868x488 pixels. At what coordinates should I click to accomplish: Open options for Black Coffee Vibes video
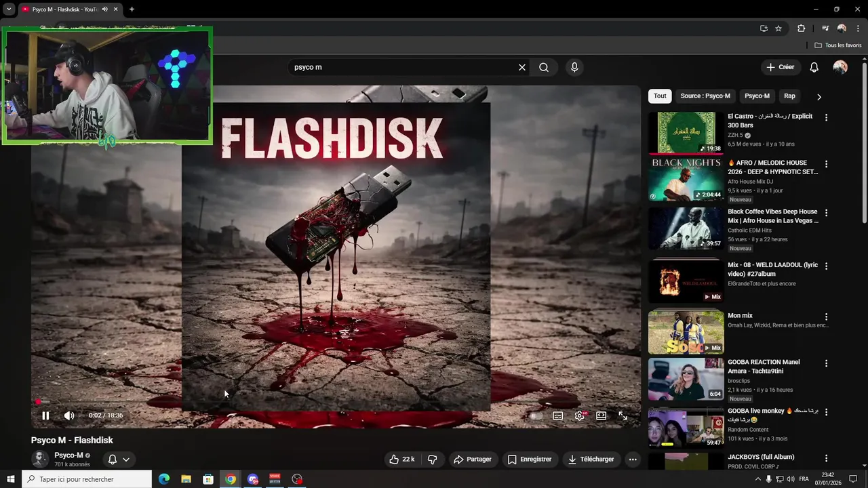[826, 213]
